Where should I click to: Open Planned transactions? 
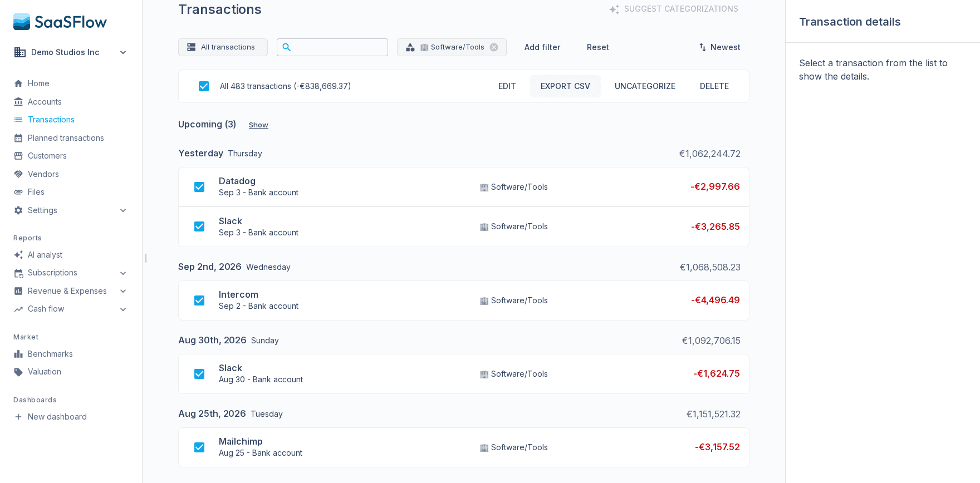tap(66, 138)
